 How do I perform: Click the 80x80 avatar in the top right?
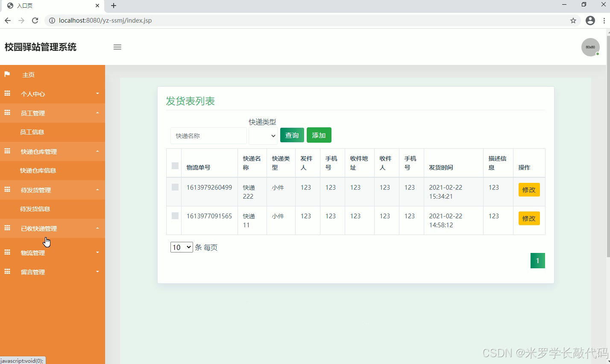[590, 47]
